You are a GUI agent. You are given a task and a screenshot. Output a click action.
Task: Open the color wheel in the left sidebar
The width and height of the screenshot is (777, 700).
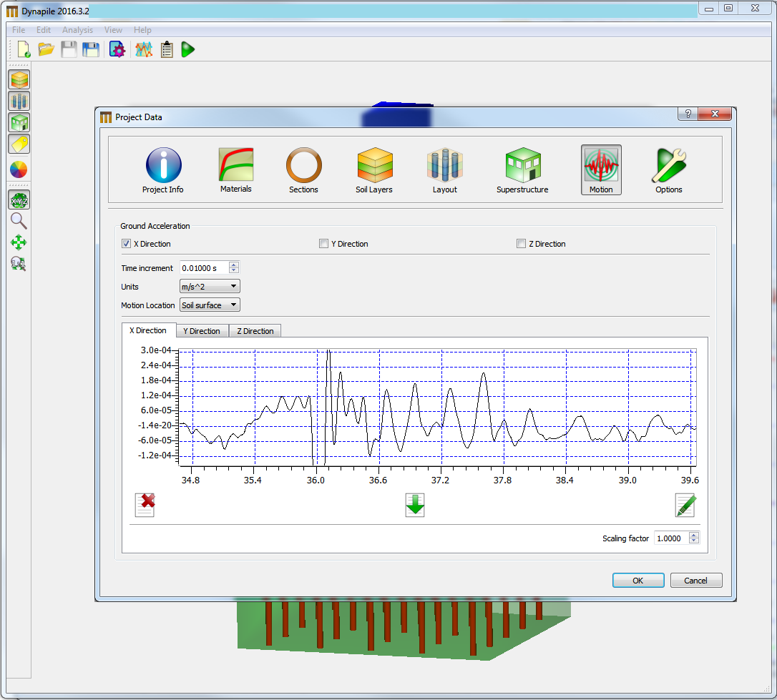click(x=19, y=169)
